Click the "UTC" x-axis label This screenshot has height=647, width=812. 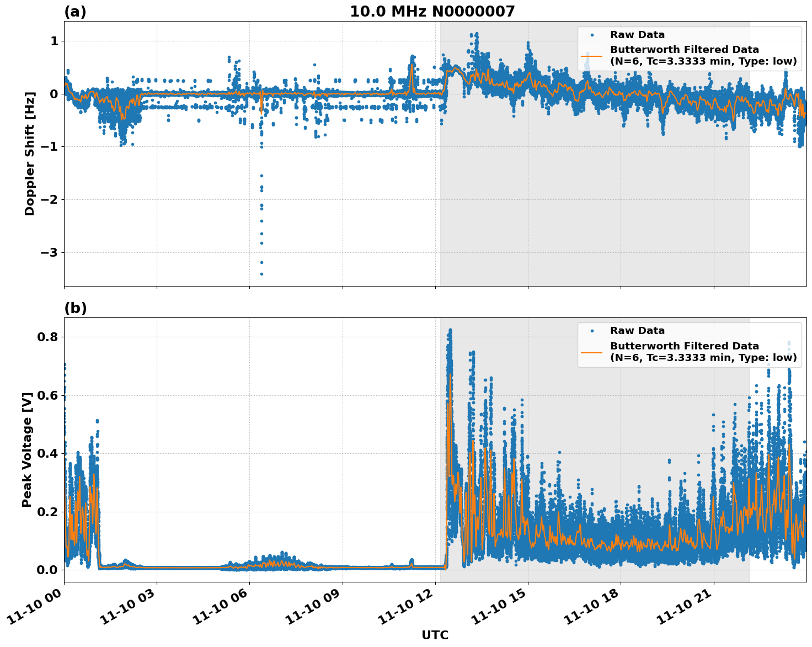[x=435, y=635]
